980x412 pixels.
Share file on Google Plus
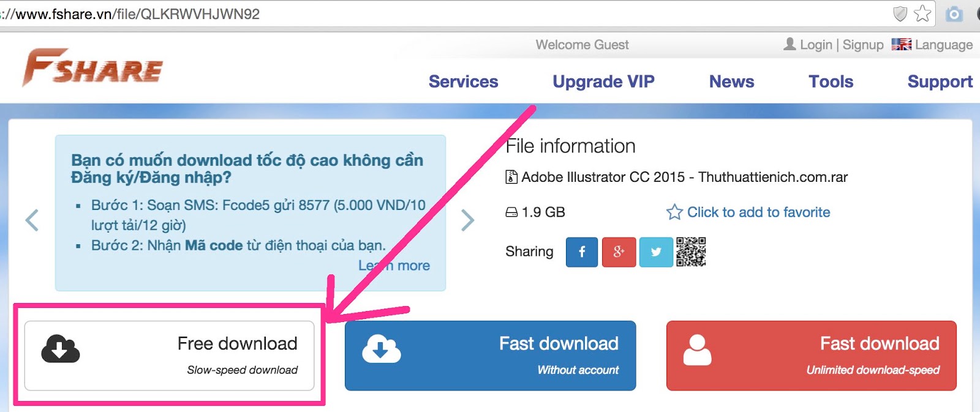click(x=619, y=252)
